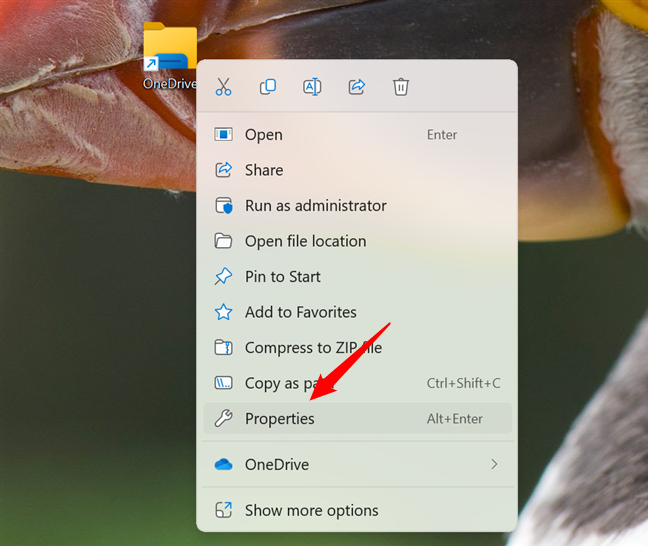Click Show more options
This screenshot has width=648, height=546.
click(x=357, y=510)
